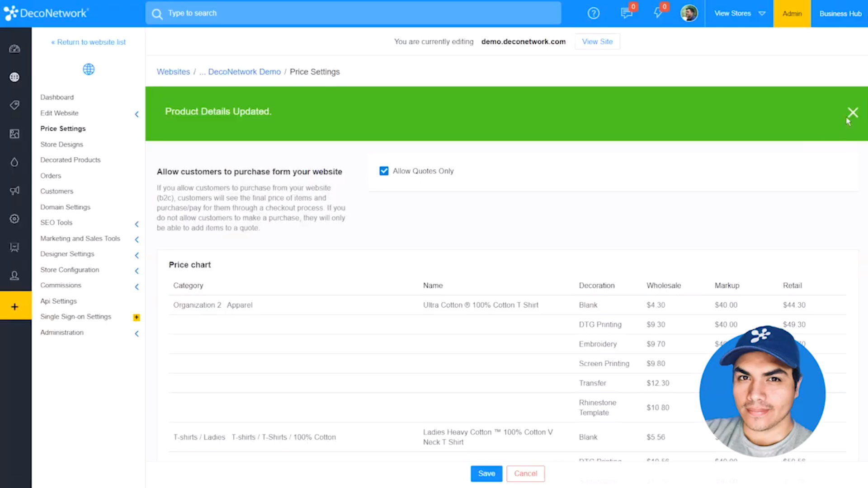Switch to the Business Hub tab
The image size is (868, 488).
pyautogui.click(x=840, y=13)
